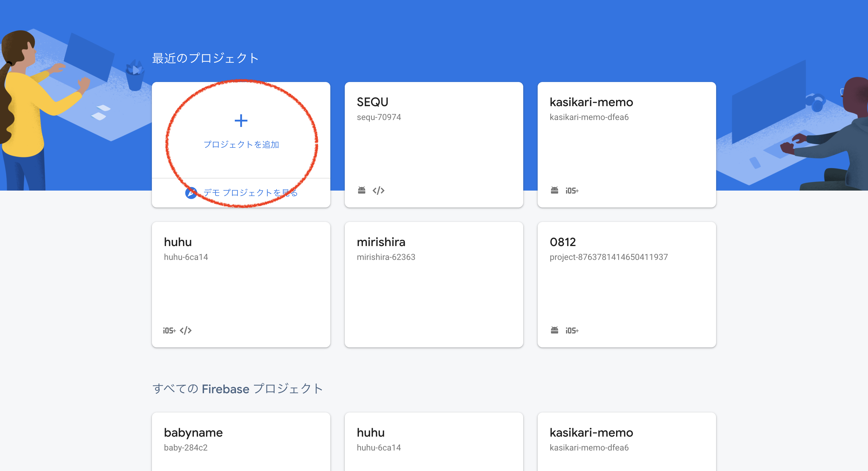Open the 0812 project title
The height and width of the screenshot is (471, 868).
562,242
